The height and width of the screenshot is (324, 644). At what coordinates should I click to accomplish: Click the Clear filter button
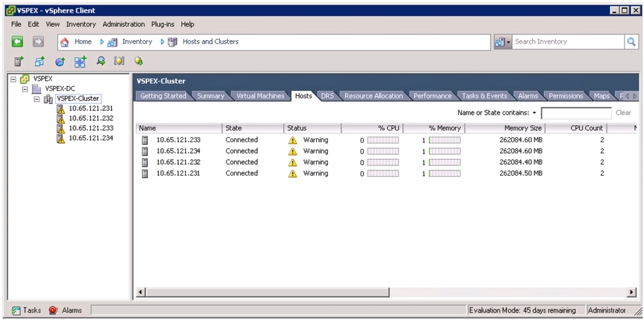click(x=623, y=113)
